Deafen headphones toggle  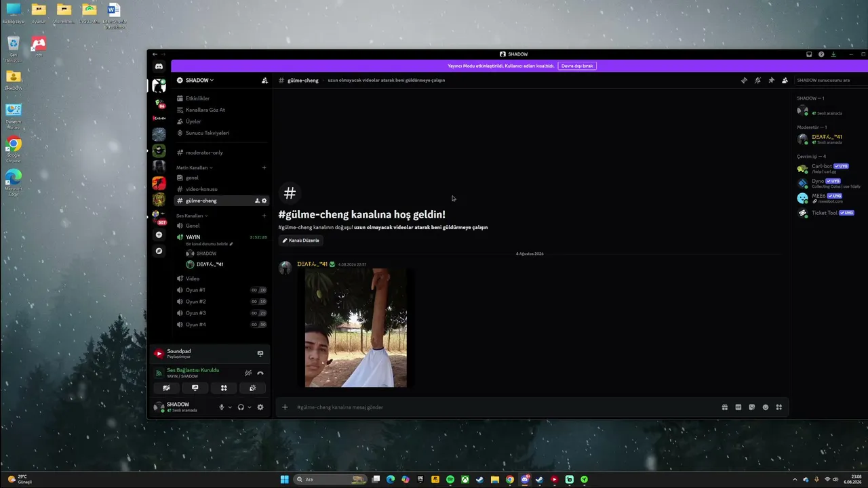pos(241,407)
